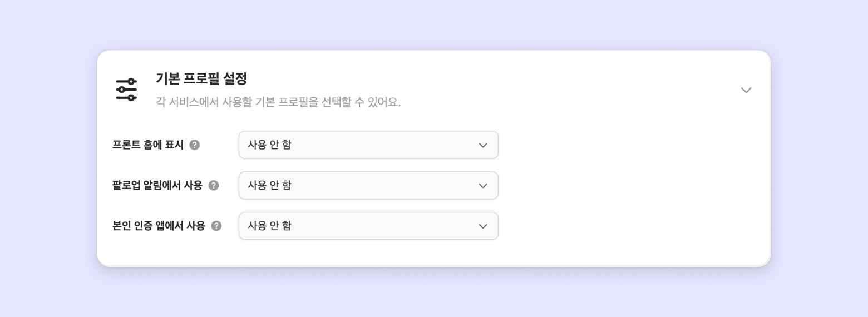The height and width of the screenshot is (317, 868).
Task: Collapse the 기본 프로필 설정 section
Action: (746, 90)
